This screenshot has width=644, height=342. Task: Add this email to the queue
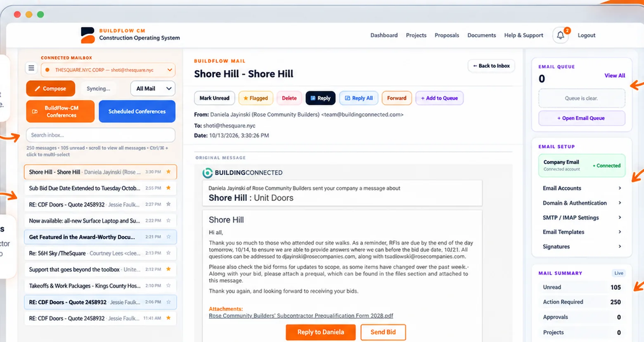[439, 98]
